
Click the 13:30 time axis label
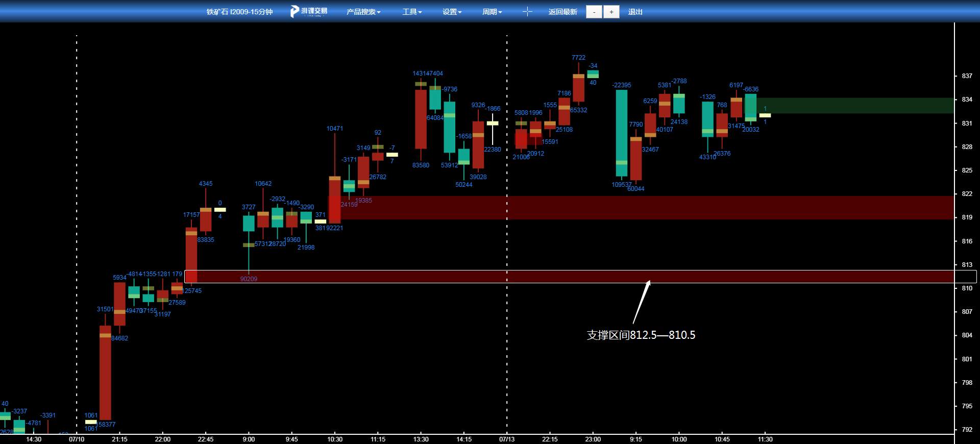pyautogui.click(x=421, y=439)
